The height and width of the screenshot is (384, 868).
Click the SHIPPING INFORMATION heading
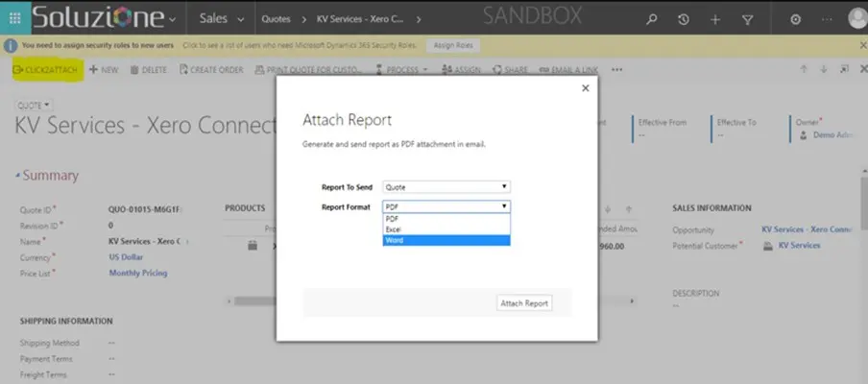coord(66,321)
